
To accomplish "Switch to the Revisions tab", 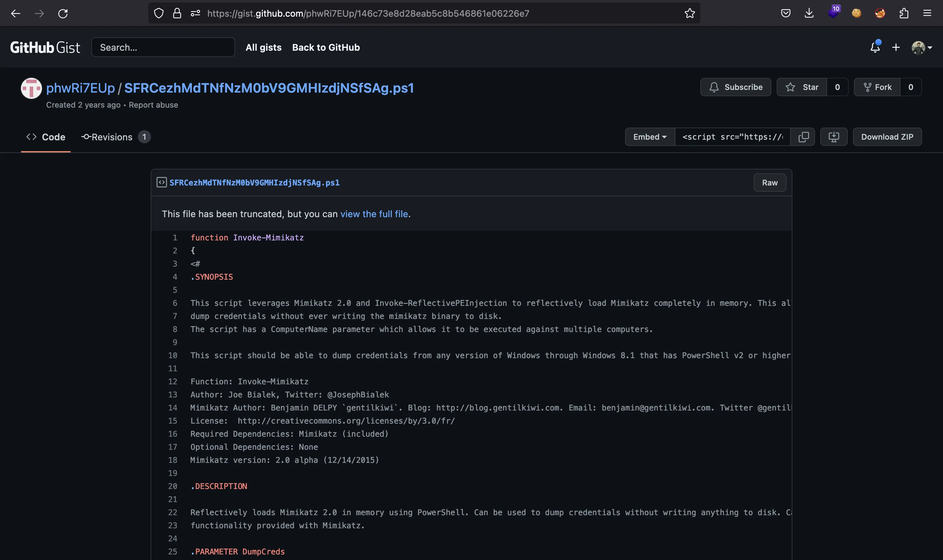I will tap(111, 136).
